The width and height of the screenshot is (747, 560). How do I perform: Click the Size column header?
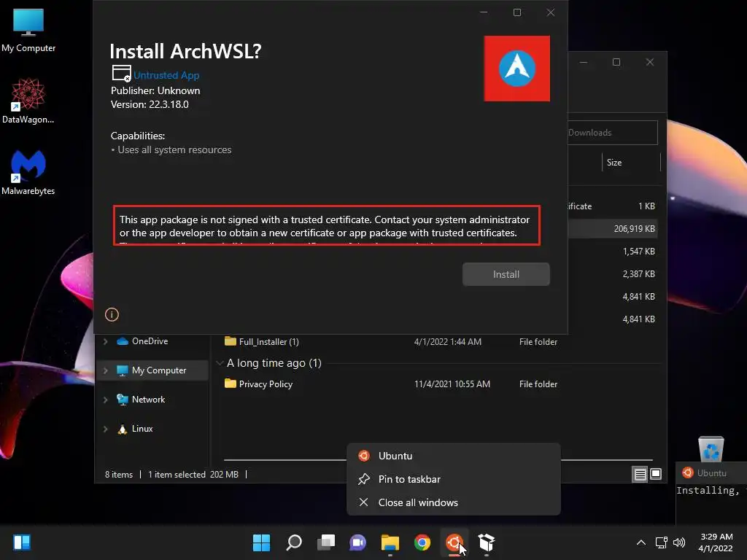pos(631,163)
